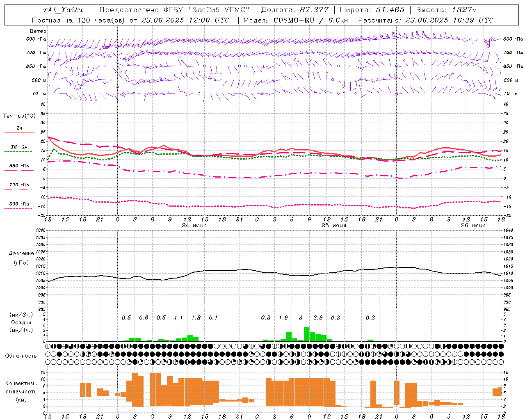The image size is (525, 420).
Task: Click the '26 июня' date label
Action: [x=473, y=226]
